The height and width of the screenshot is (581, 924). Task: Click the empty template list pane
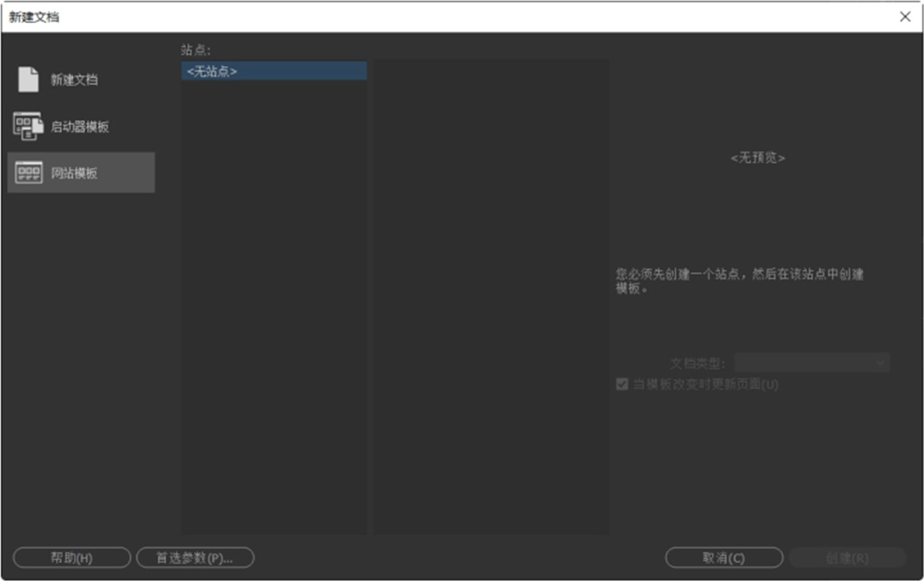(x=489, y=292)
